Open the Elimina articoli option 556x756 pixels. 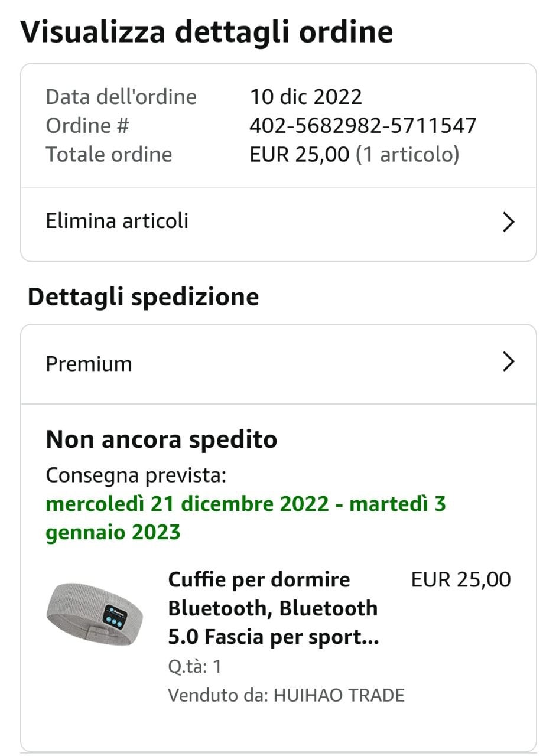coord(278,223)
